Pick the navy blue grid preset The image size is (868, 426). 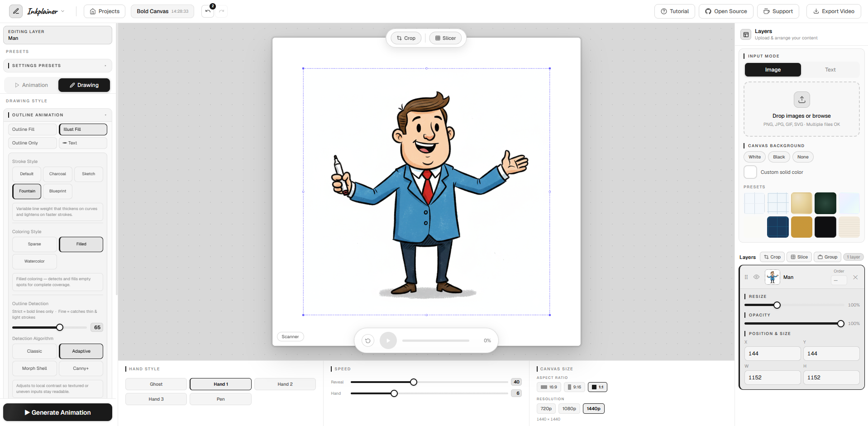[x=778, y=227]
